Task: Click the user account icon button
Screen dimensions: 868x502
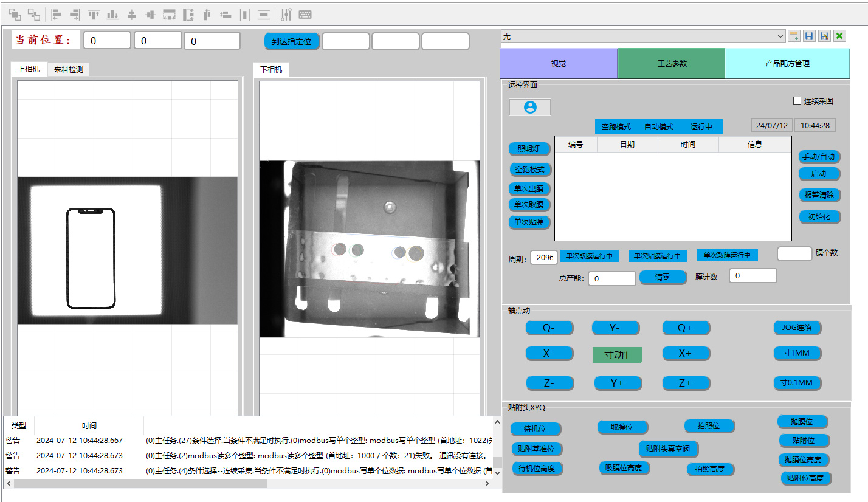Action: [x=530, y=107]
